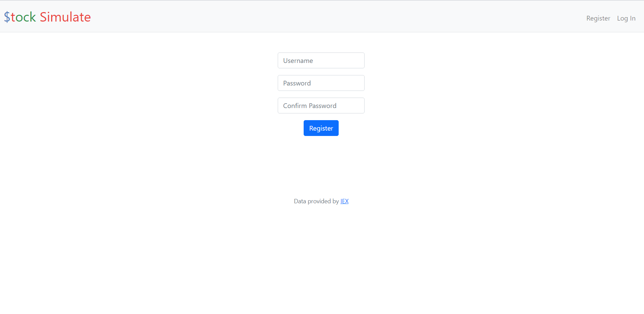Go to the Log In page
The width and height of the screenshot is (644, 314).
pyautogui.click(x=626, y=18)
